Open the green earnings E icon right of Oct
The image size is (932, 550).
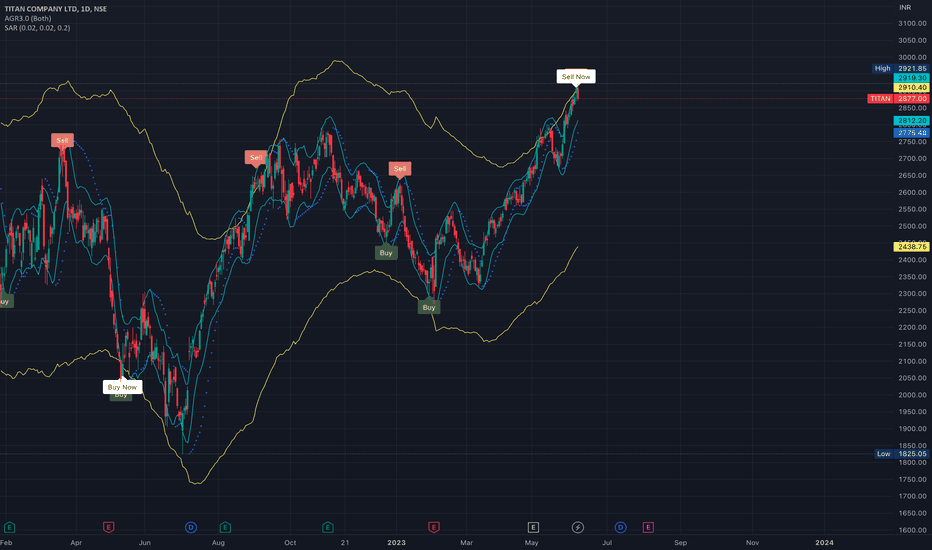[328, 527]
